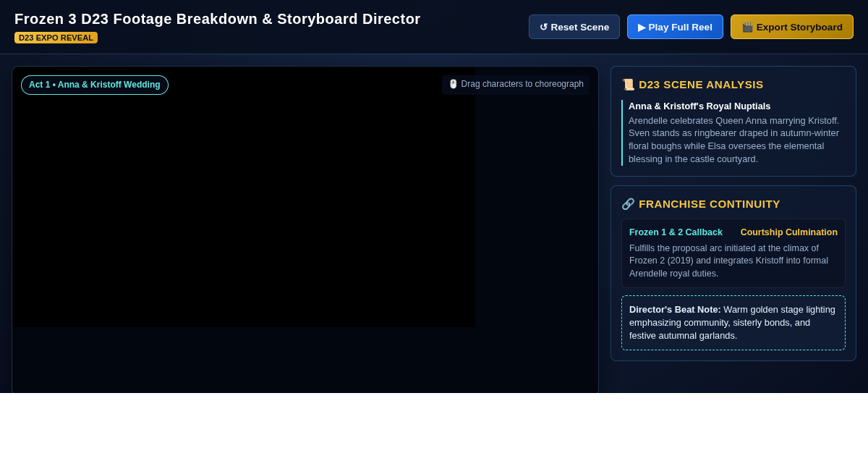Click the Arendelle celebrates Queen Anna description
The height and width of the screenshot is (456, 868).
pyautogui.click(x=734, y=140)
